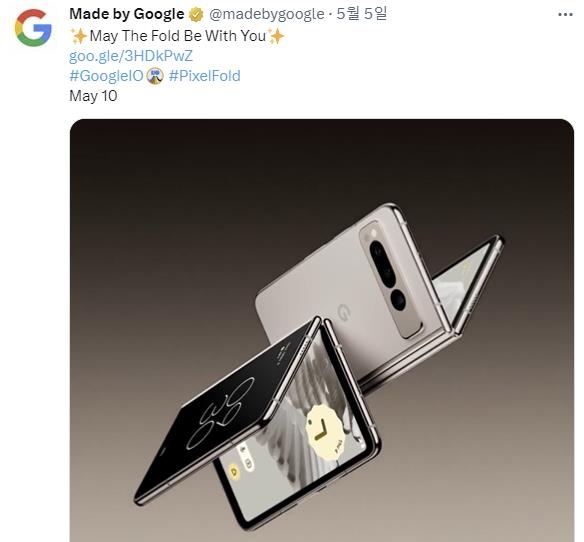584x542 pixels.
Task: Click the sparkle emoji before May
Action: point(79,36)
